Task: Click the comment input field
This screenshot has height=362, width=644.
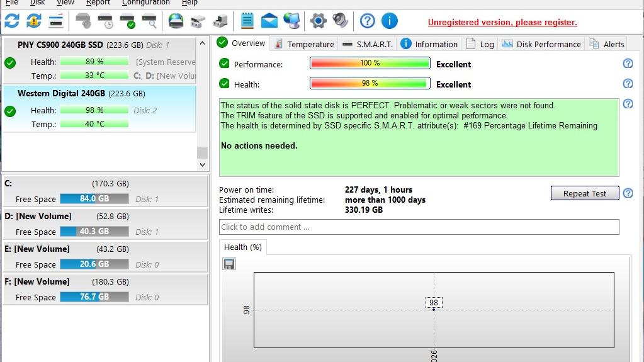Action: (x=419, y=227)
